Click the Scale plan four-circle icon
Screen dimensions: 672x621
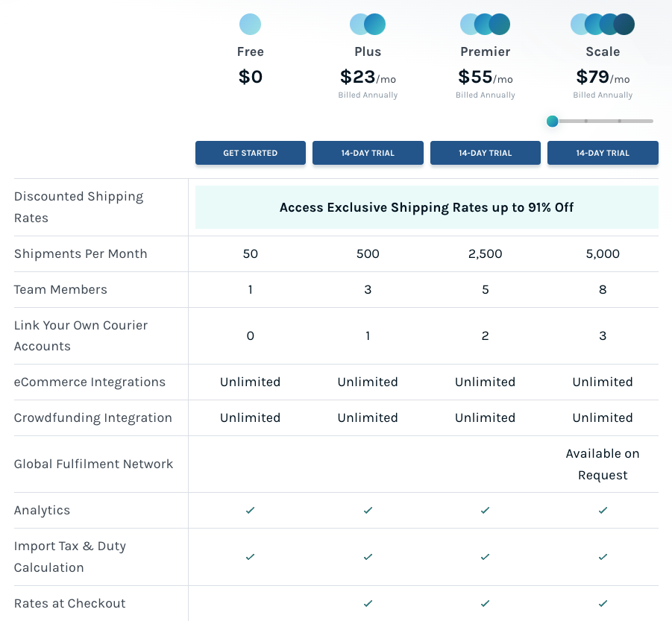pos(603,25)
